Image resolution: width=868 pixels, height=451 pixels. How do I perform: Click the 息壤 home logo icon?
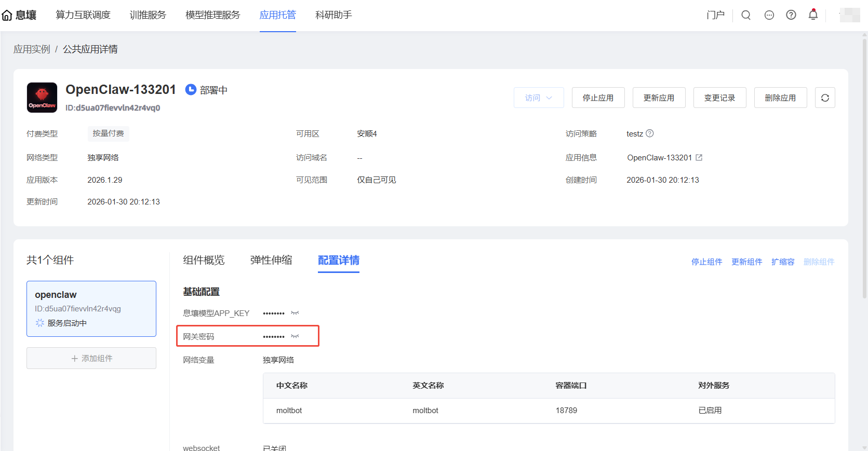[7, 16]
